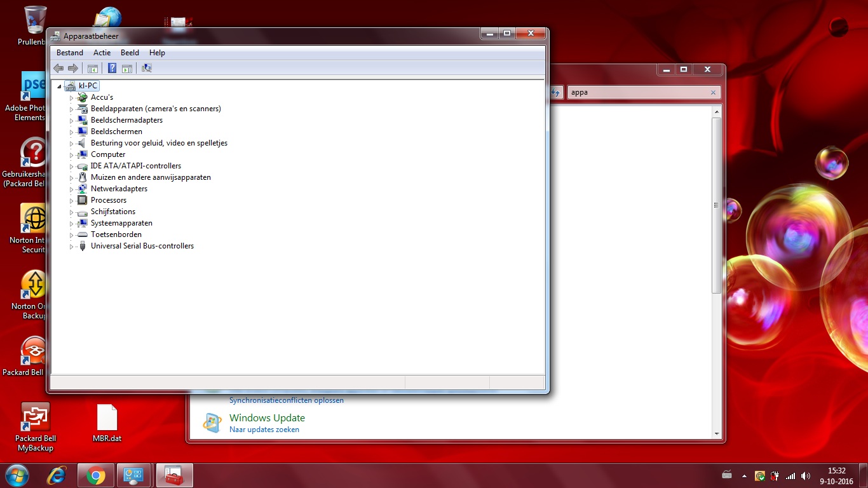
Task: Click the Netwerkadapters icon
Action: point(82,189)
